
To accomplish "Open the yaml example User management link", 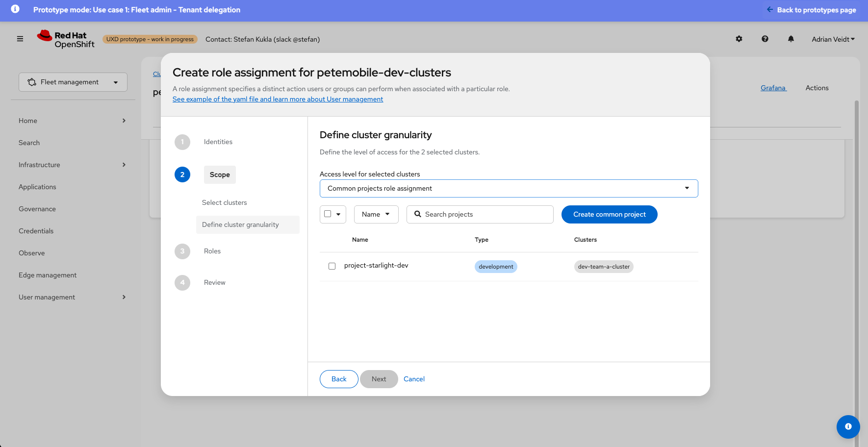I will coord(278,99).
